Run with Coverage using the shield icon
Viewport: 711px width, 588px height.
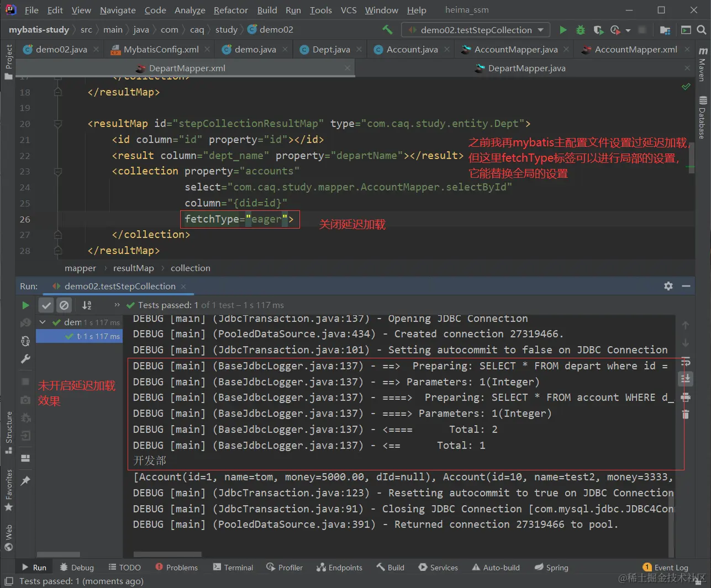[x=598, y=30]
